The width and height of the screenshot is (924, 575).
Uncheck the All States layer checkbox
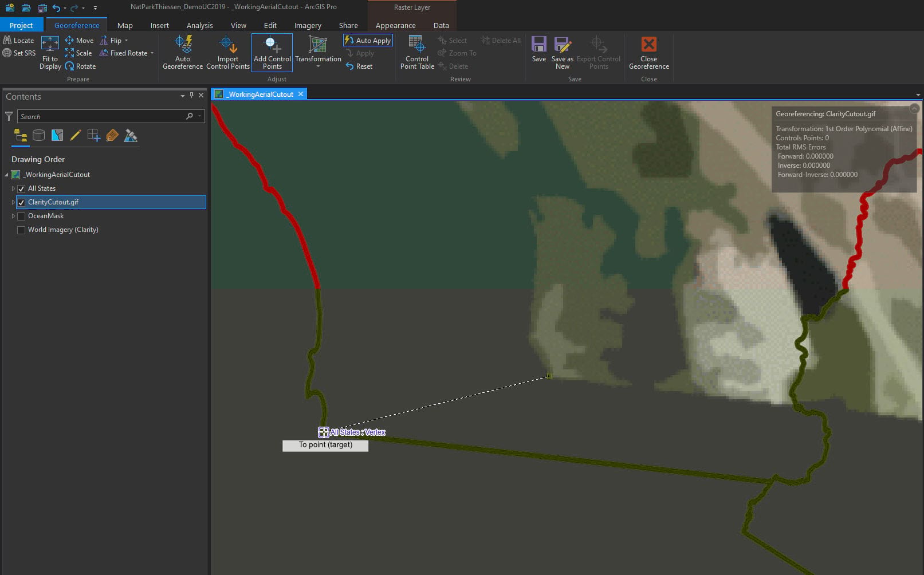pos(21,188)
